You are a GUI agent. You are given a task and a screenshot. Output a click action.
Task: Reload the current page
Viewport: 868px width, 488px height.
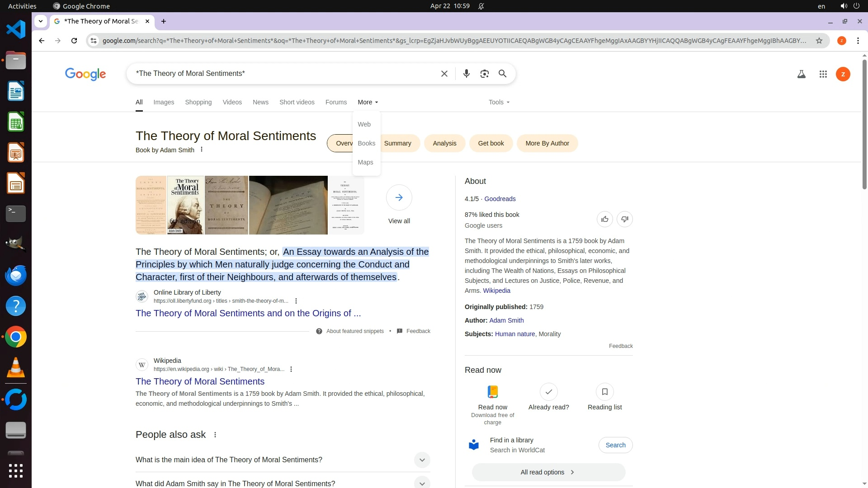click(74, 41)
